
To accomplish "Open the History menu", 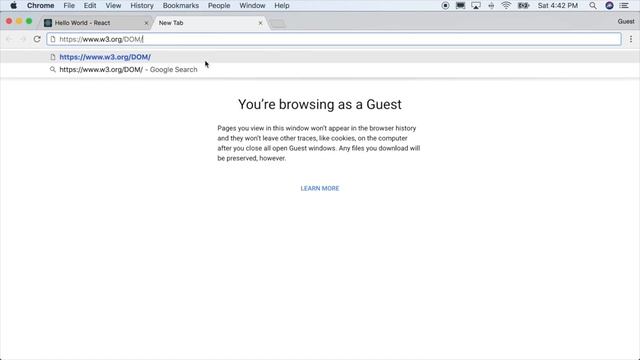I will (x=142, y=5).
